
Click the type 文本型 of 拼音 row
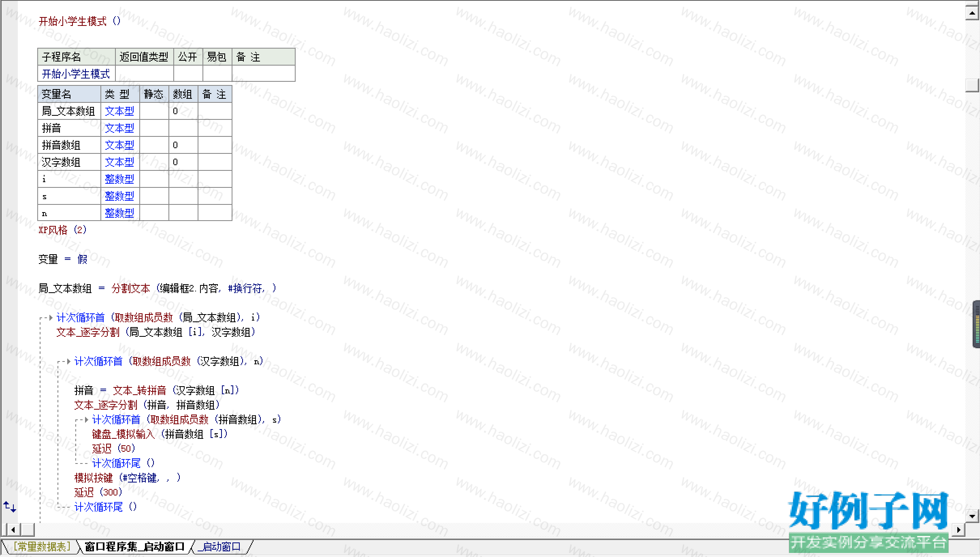point(119,128)
